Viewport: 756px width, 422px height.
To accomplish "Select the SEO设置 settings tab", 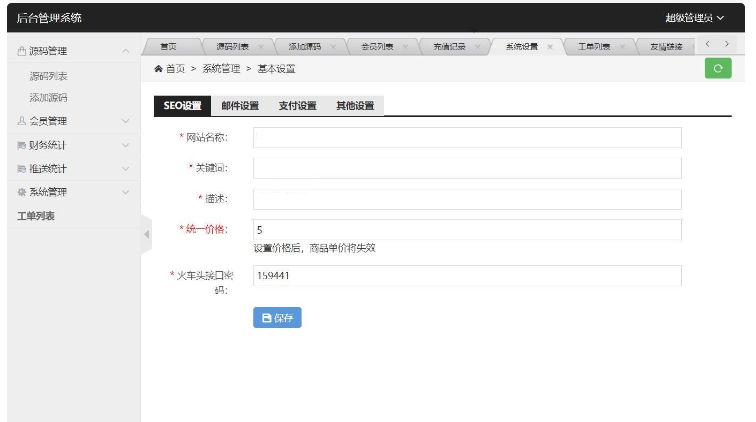I will (x=182, y=106).
